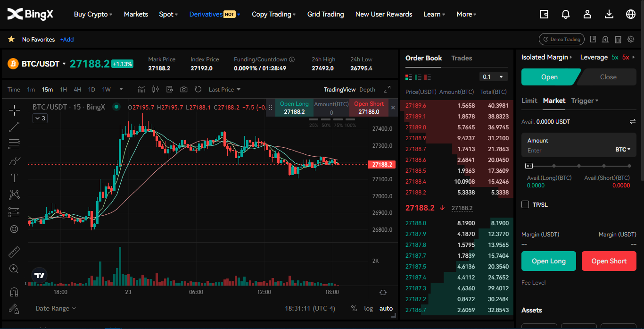
Task: Select the trend line drawing tool
Action: [x=14, y=127]
